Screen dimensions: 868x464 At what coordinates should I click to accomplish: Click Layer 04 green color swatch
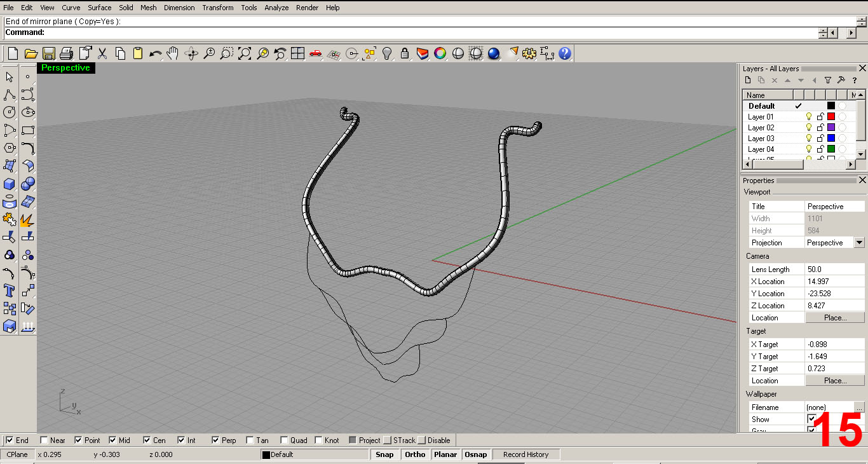[x=831, y=149]
